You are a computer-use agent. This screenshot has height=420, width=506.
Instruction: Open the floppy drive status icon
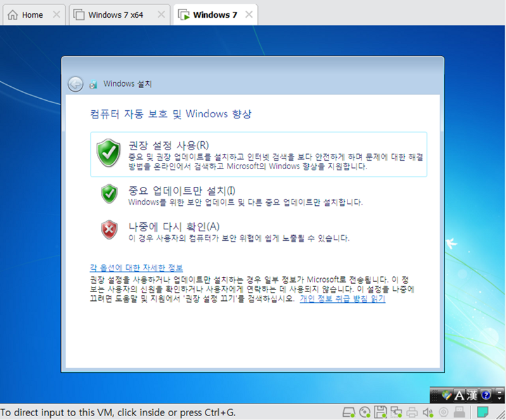[x=380, y=412]
